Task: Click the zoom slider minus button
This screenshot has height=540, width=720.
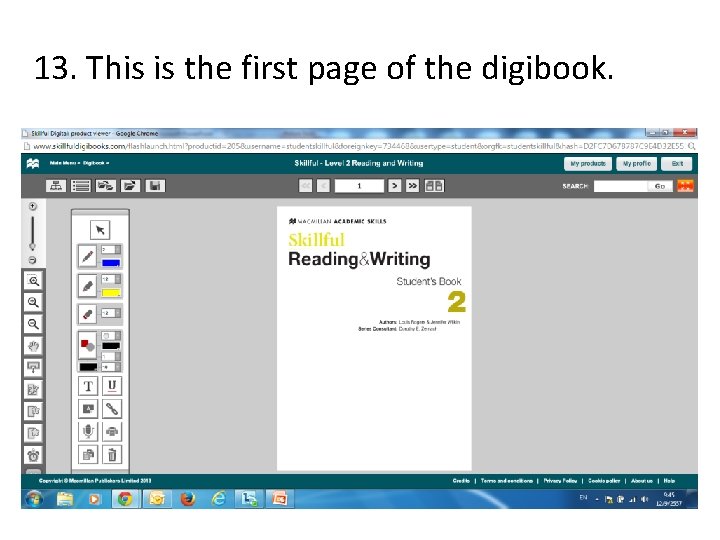Action: click(x=33, y=260)
